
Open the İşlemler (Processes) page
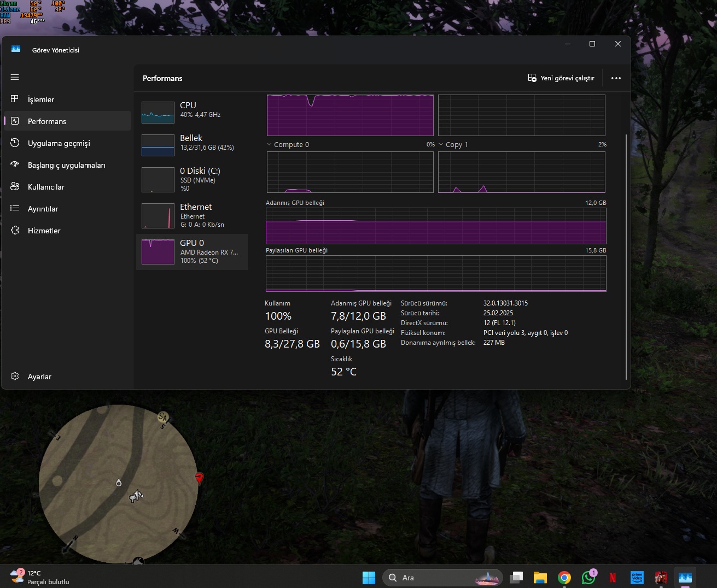point(41,99)
